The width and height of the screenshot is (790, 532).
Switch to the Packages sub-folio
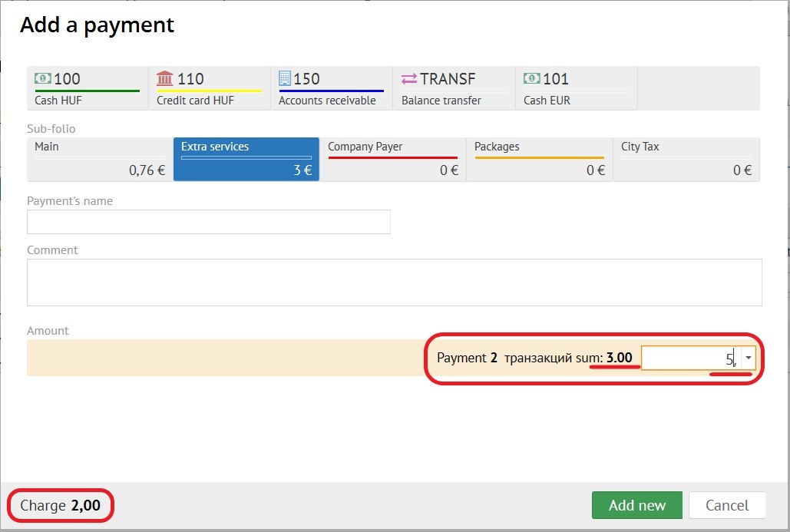tap(539, 160)
